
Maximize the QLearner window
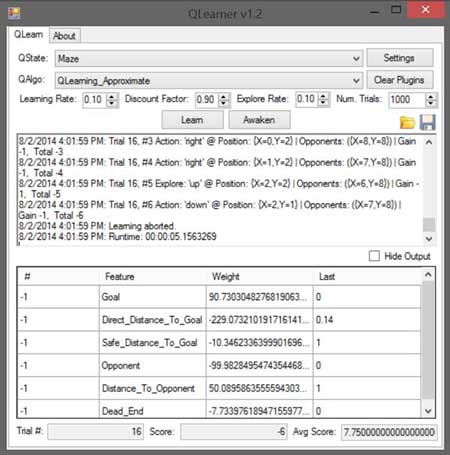(x=396, y=10)
